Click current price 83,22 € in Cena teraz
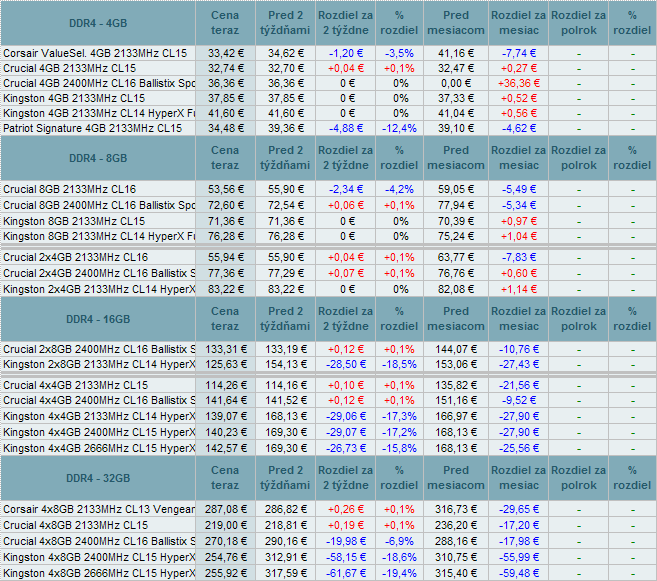657x581 pixels. [x=226, y=289]
